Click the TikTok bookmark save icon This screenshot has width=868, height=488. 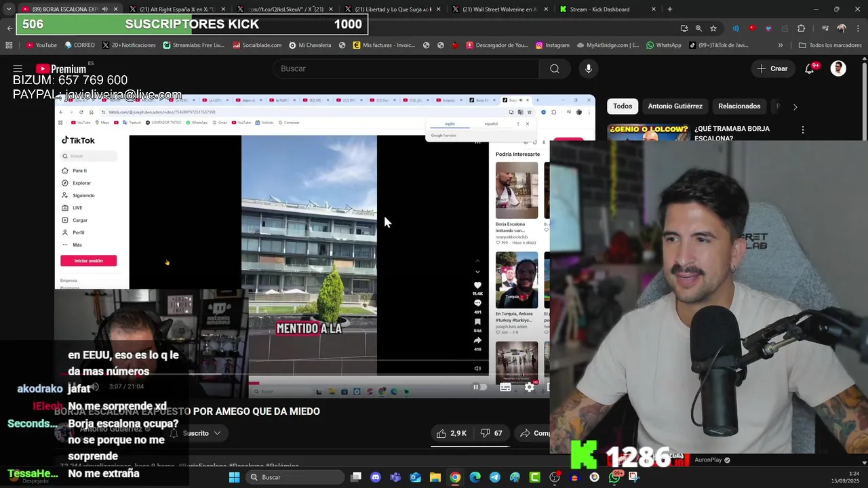pyautogui.click(x=477, y=322)
